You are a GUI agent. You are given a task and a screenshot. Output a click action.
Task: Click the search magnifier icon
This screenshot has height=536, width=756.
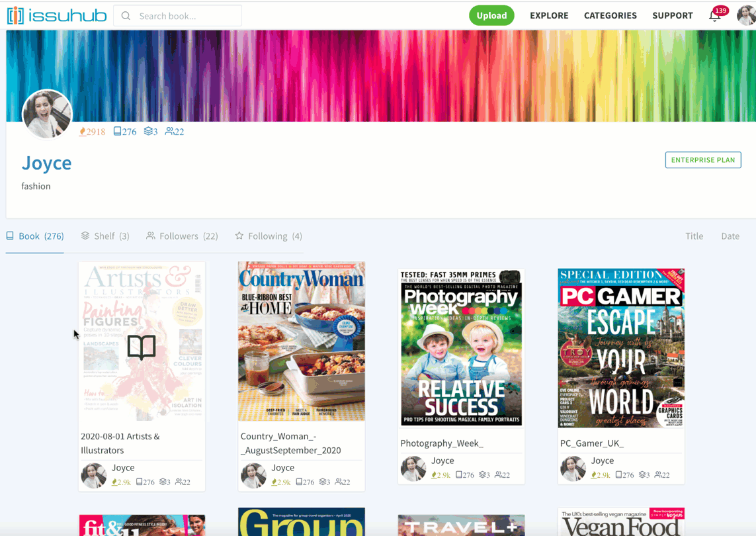pos(126,16)
